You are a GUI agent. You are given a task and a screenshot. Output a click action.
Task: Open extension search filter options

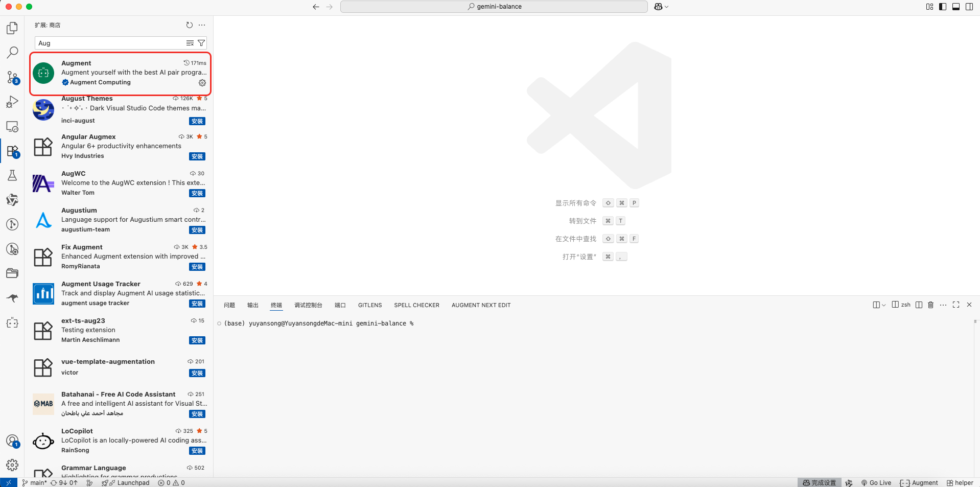point(201,43)
